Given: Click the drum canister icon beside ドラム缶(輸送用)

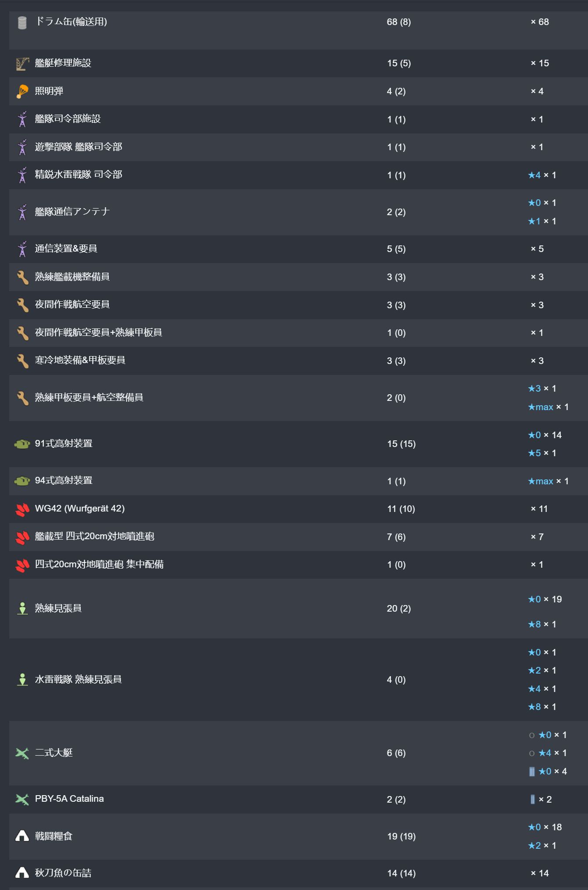Looking at the screenshot, I should (x=22, y=22).
